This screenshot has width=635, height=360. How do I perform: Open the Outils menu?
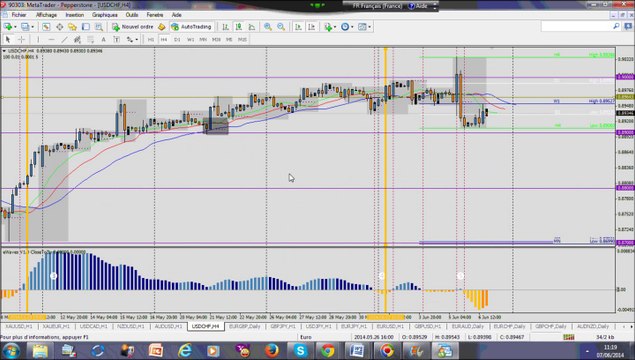132,15
